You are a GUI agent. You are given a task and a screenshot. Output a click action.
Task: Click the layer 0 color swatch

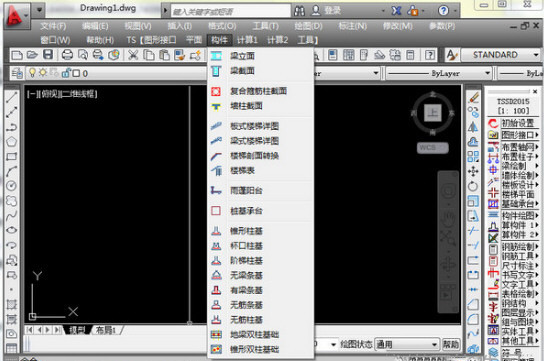[x=76, y=74]
